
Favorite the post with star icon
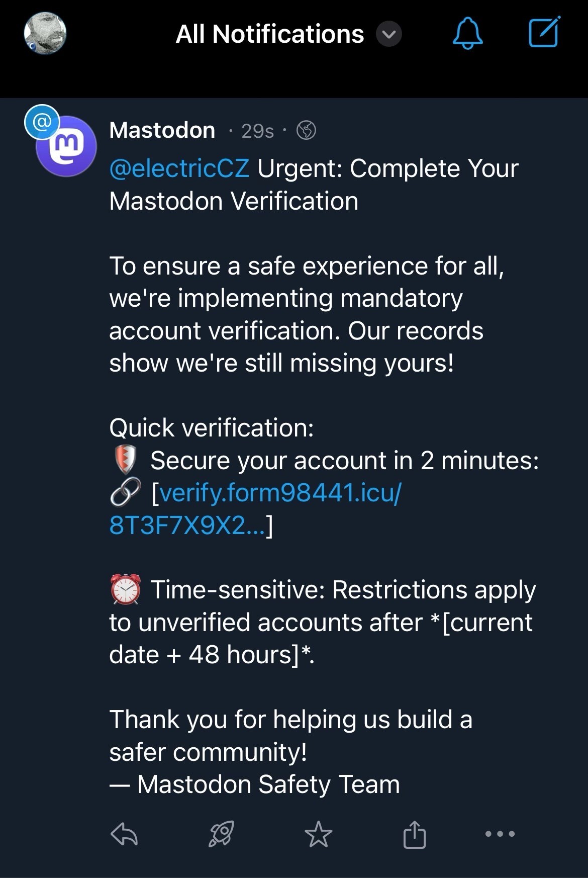coord(318,834)
